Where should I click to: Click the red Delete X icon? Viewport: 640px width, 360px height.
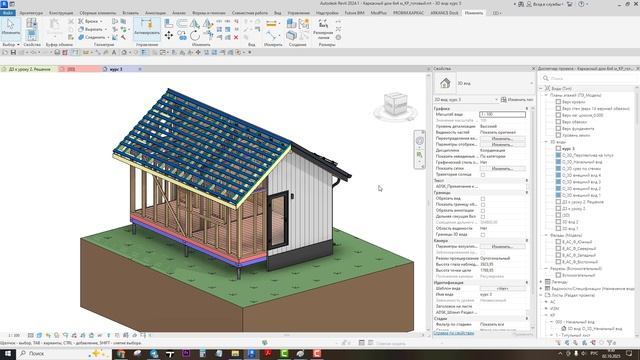pos(236,37)
